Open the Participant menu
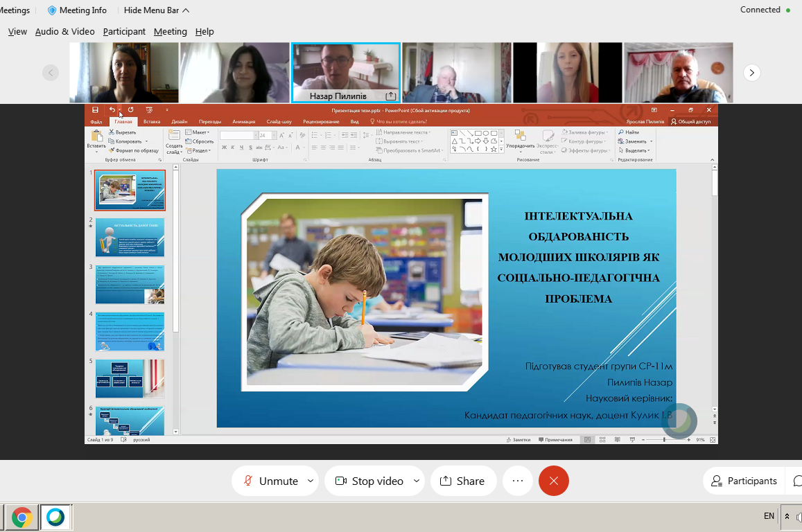The image size is (802, 532). coord(124,32)
